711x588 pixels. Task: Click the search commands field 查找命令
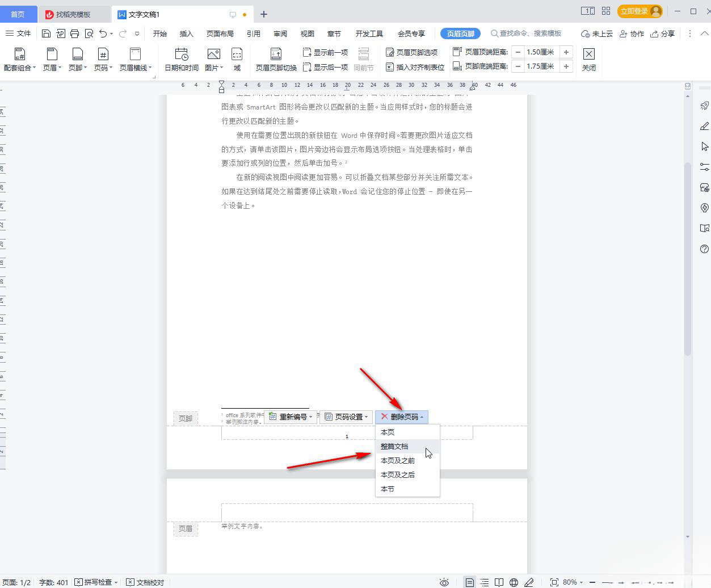click(x=525, y=33)
